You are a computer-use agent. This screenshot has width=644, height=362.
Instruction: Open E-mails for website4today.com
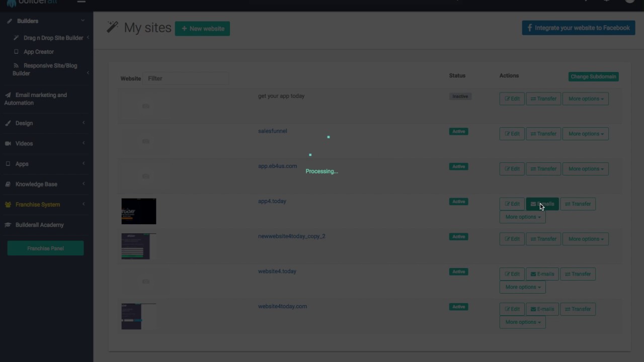pyautogui.click(x=542, y=309)
